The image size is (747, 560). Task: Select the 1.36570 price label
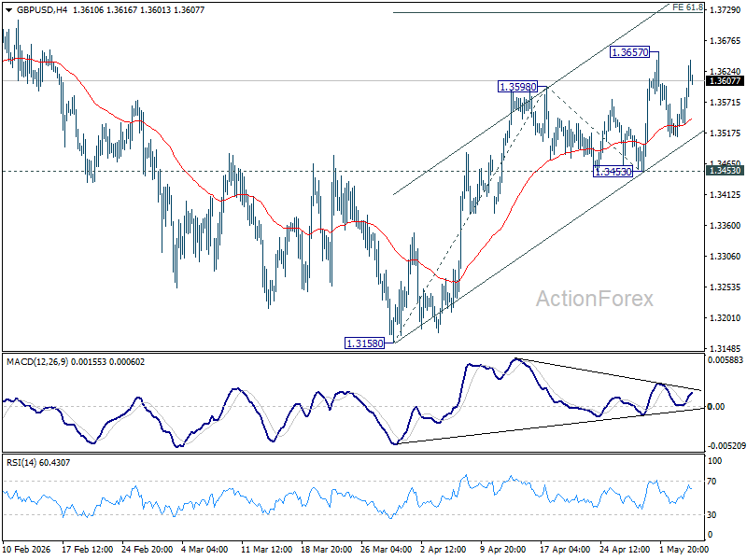629,52
